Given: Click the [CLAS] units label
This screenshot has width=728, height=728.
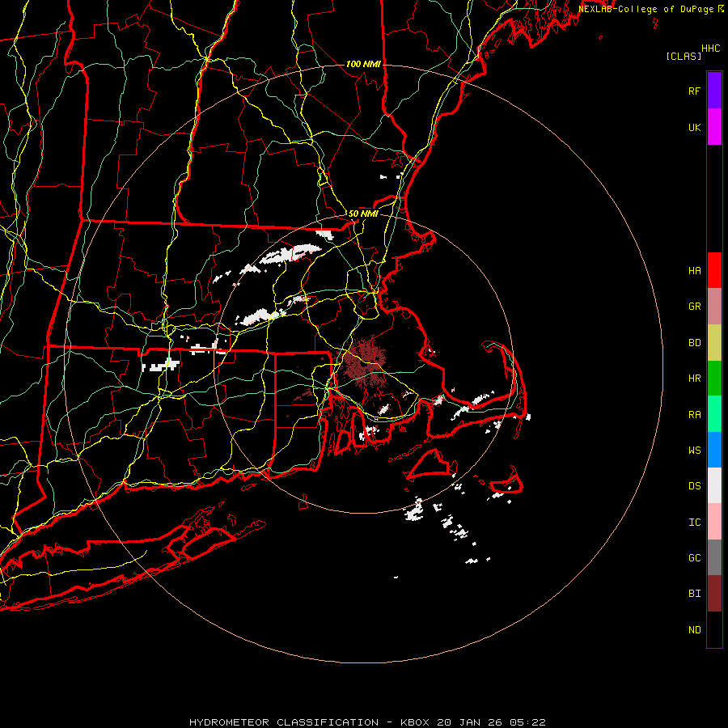Looking at the screenshot, I should tap(684, 57).
